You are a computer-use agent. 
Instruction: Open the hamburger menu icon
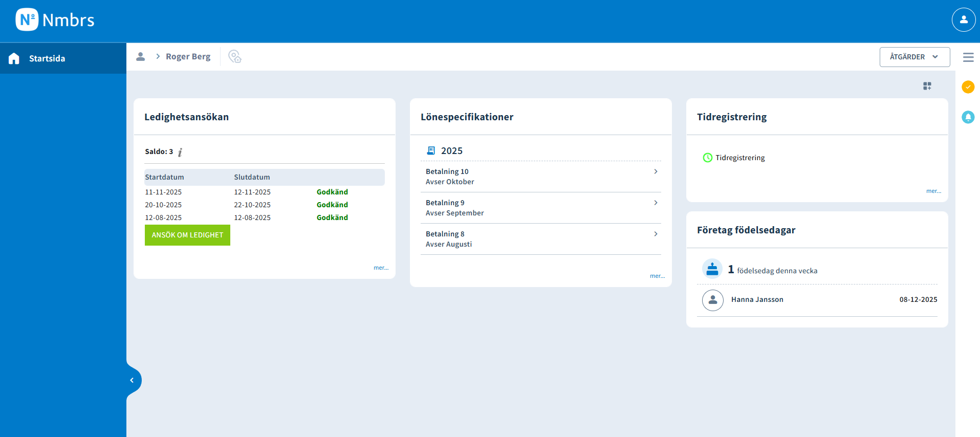point(968,57)
